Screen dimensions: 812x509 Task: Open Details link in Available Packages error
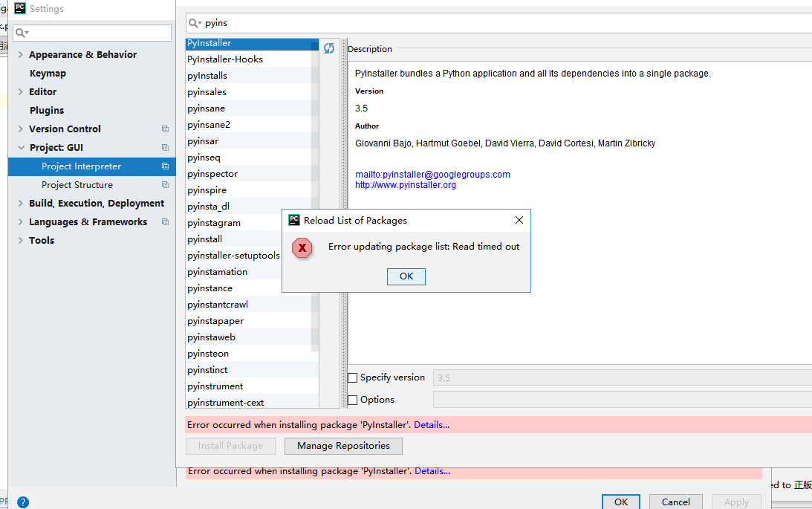pos(432,425)
